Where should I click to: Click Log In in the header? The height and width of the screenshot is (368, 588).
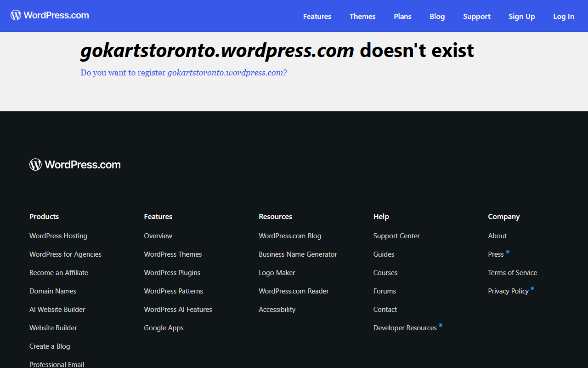click(x=564, y=16)
